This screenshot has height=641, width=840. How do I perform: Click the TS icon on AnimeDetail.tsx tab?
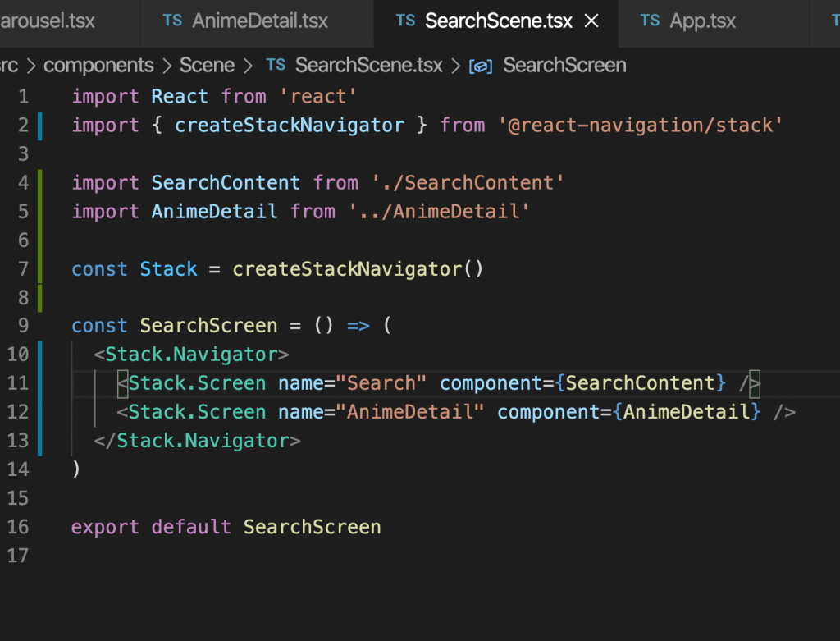[172, 21]
